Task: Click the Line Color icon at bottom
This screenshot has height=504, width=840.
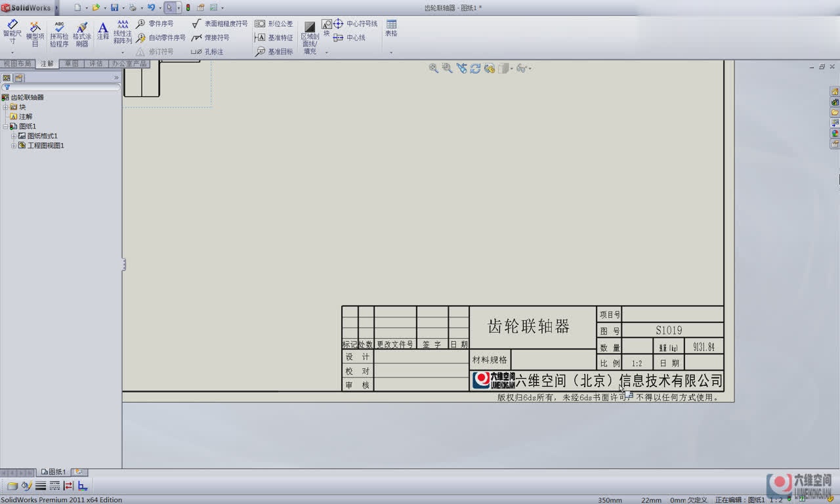Action: pyautogui.click(x=27, y=486)
